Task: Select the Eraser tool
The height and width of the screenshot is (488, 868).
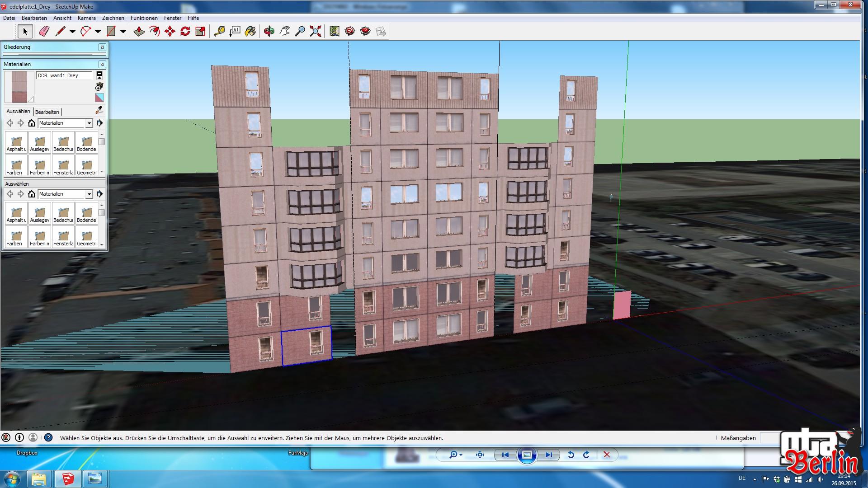Action: pos(44,31)
